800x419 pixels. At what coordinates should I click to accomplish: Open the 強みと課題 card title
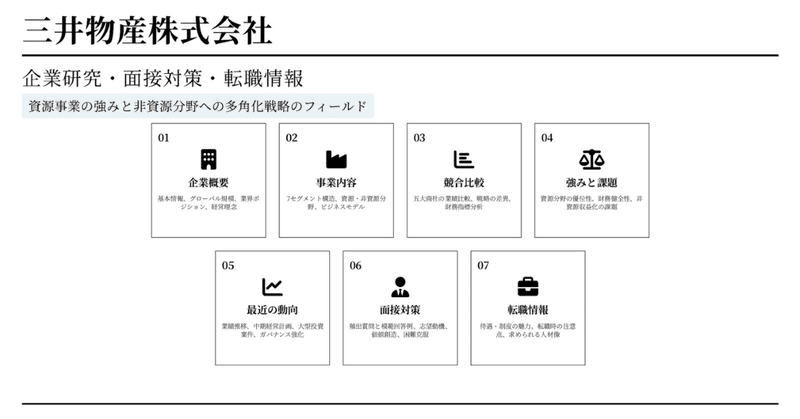tap(592, 183)
